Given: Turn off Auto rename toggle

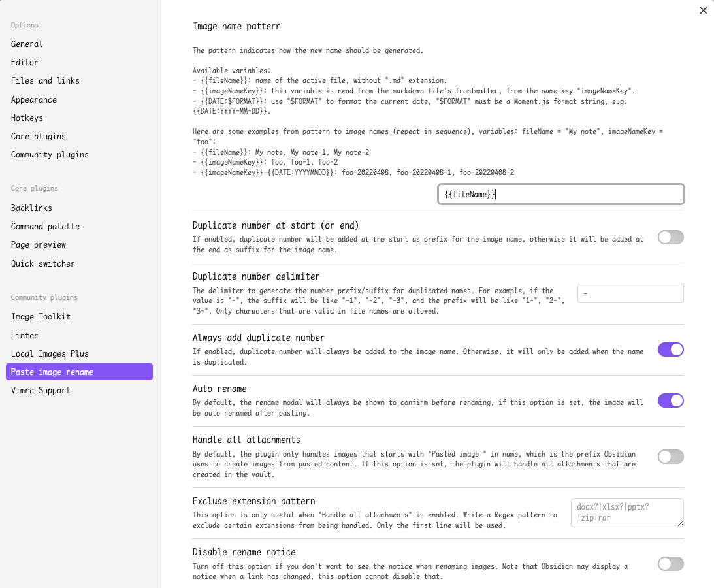Looking at the screenshot, I should (x=670, y=400).
